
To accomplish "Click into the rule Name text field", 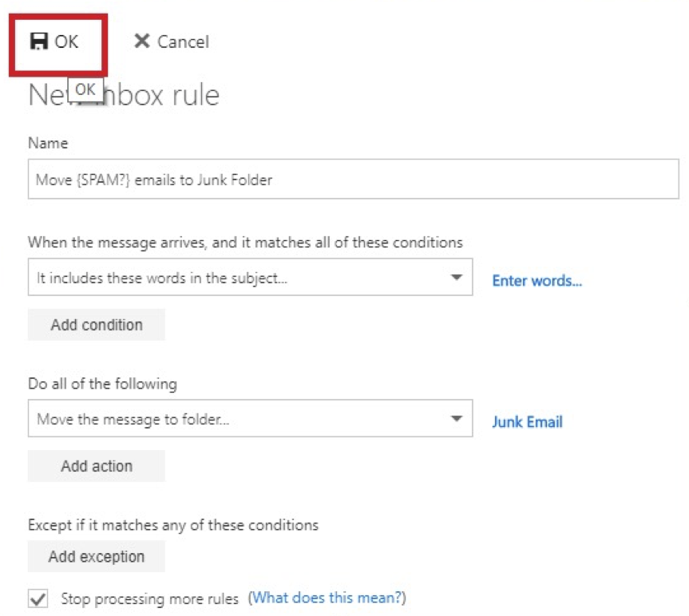I will pyautogui.click(x=353, y=180).
